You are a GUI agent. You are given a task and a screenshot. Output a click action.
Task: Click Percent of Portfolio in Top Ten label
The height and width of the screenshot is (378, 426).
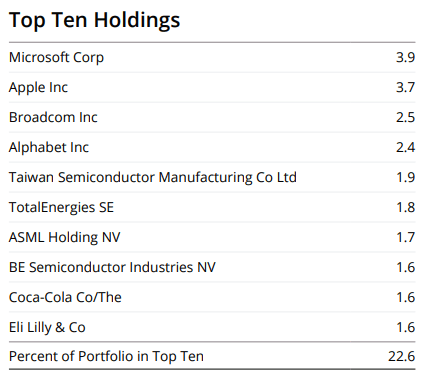point(106,357)
